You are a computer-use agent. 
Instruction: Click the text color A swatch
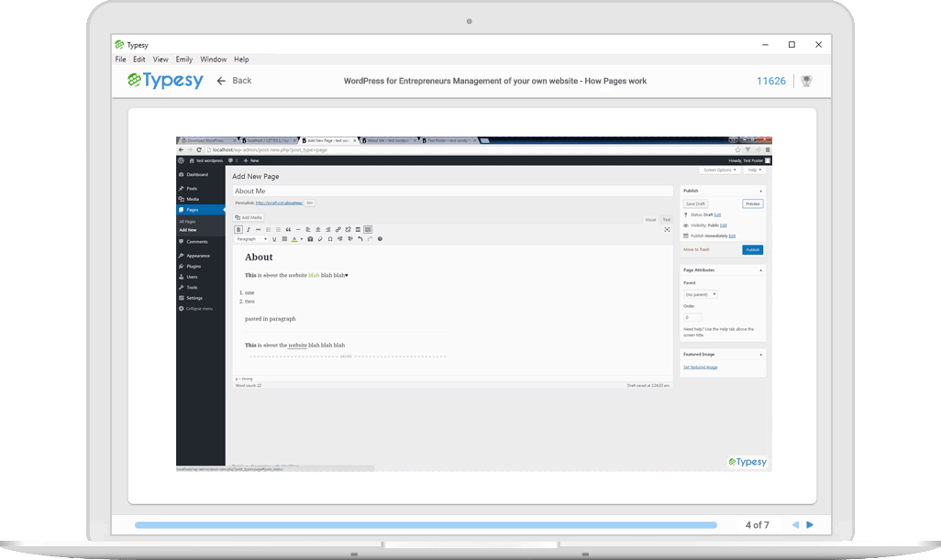[x=294, y=239]
